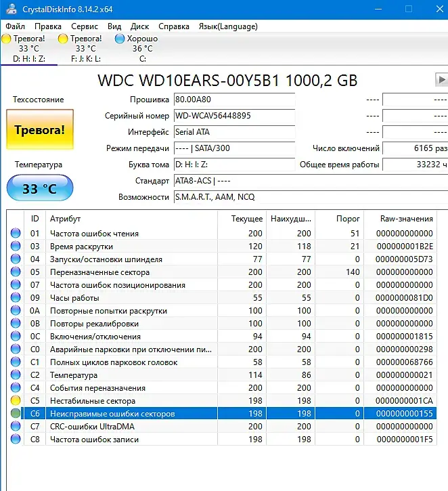Image resolution: width=448 pixels, height=491 pixels.
Task: Click the status icon for attribute C4
Action: tap(16, 387)
